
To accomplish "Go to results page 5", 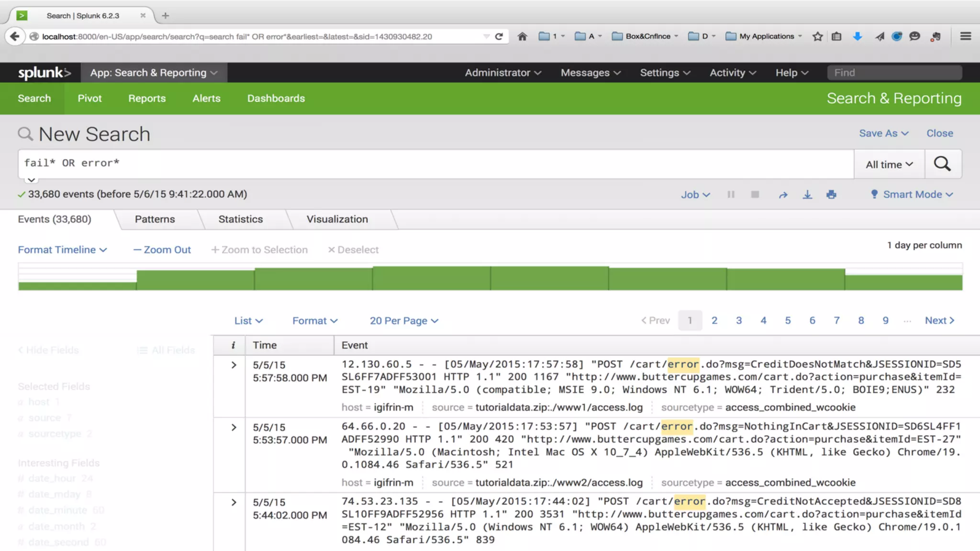I will [788, 320].
